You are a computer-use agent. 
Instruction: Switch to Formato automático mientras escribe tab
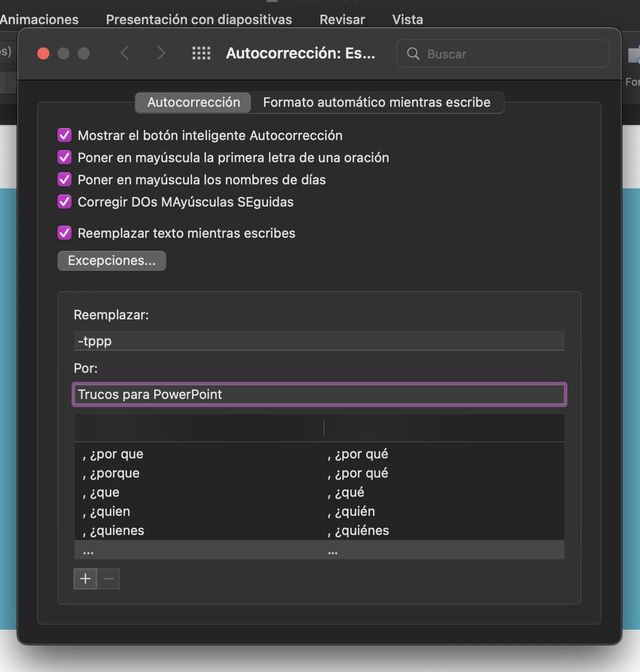[376, 102]
